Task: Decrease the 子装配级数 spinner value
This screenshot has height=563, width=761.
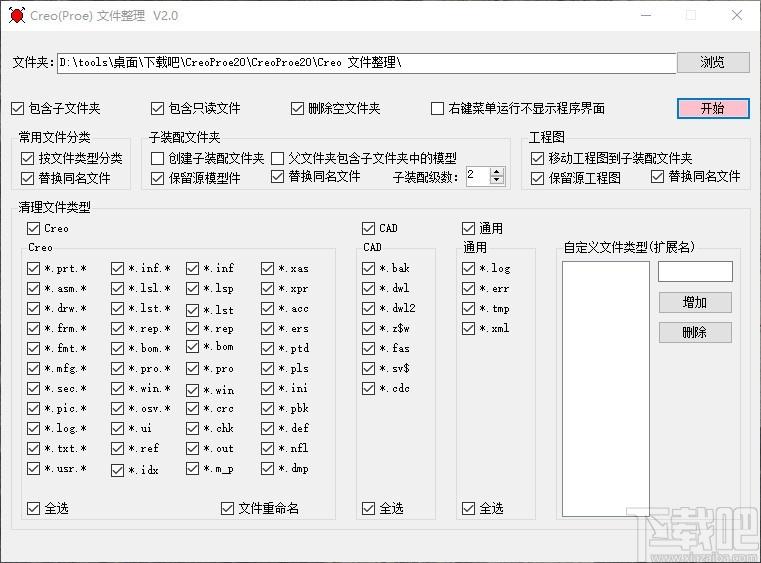Action: click(x=496, y=180)
